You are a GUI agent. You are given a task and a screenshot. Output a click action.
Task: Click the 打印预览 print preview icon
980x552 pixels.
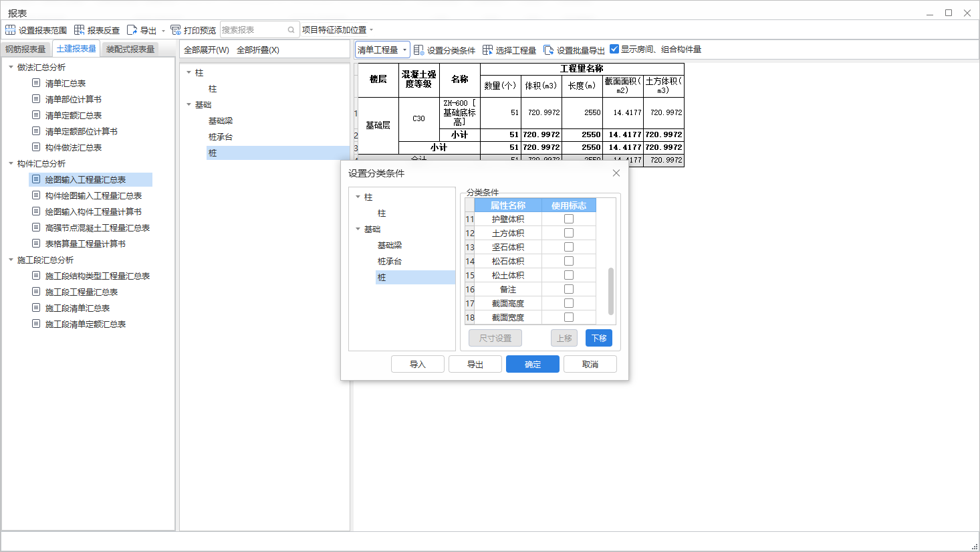176,30
